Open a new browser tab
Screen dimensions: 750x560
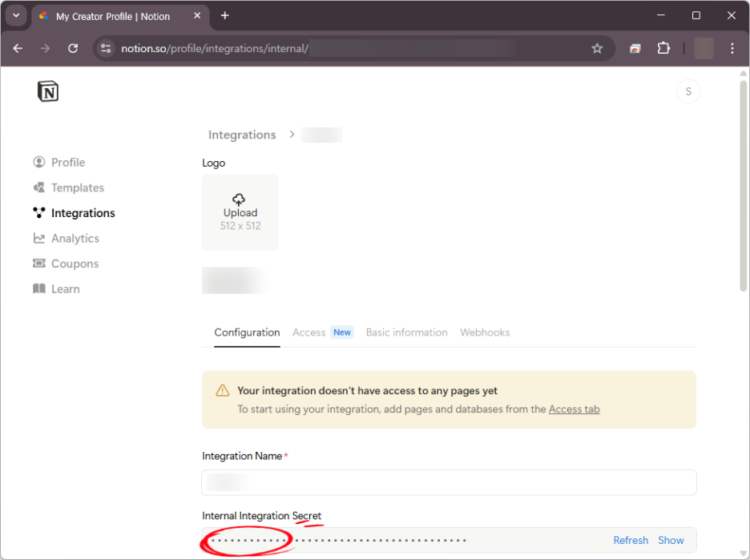coord(225,16)
